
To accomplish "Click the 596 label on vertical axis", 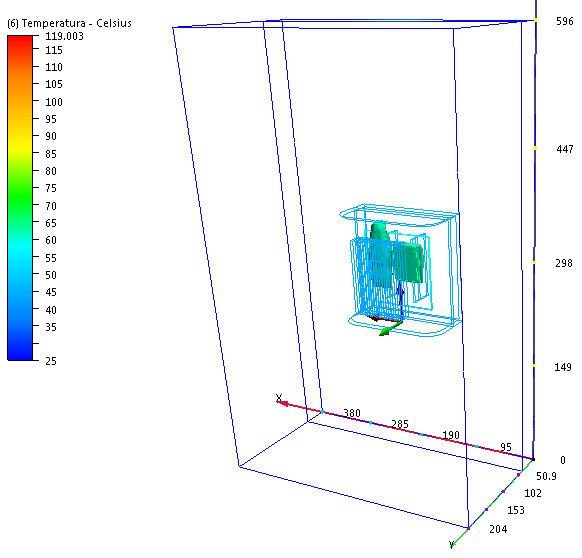I will (565, 21).
